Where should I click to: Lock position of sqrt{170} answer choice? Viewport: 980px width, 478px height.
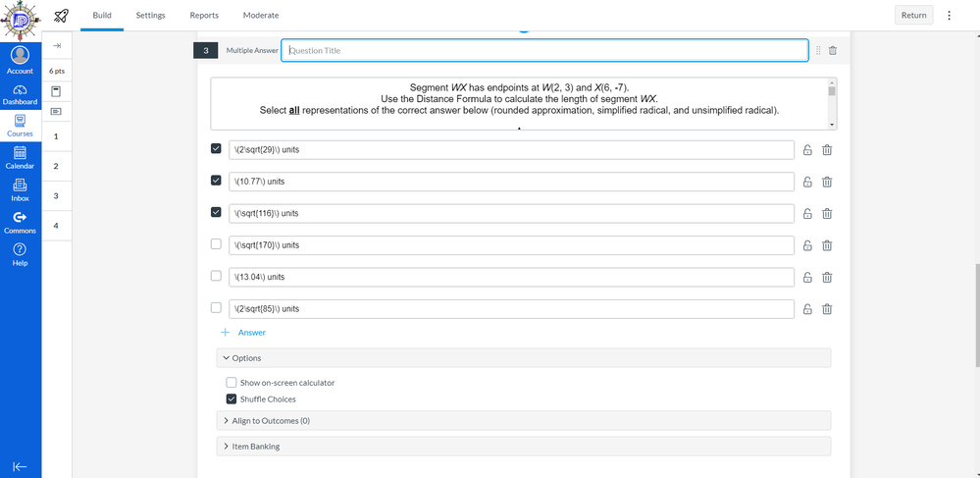click(807, 245)
